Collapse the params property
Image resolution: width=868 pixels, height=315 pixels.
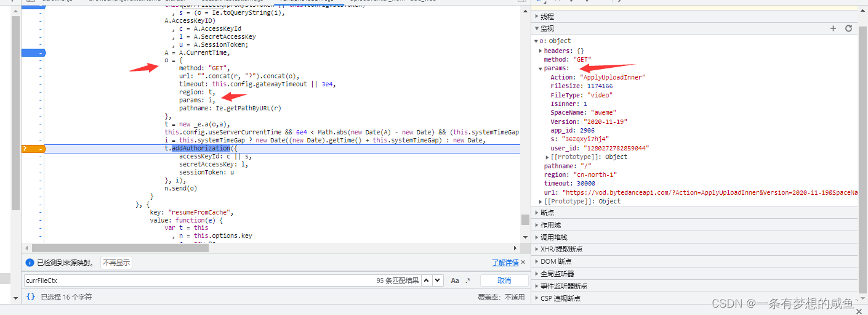pyautogui.click(x=540, y=68)
